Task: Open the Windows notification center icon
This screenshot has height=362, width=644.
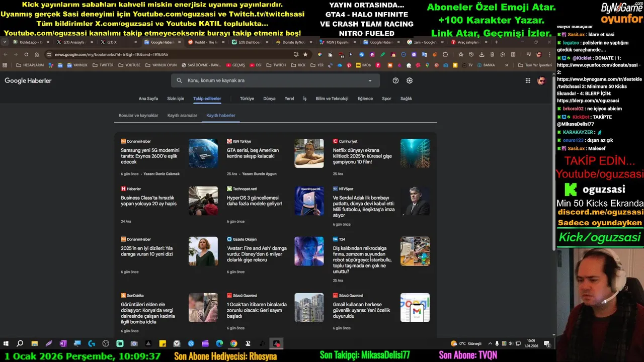Action: click(x=546, y=344)
